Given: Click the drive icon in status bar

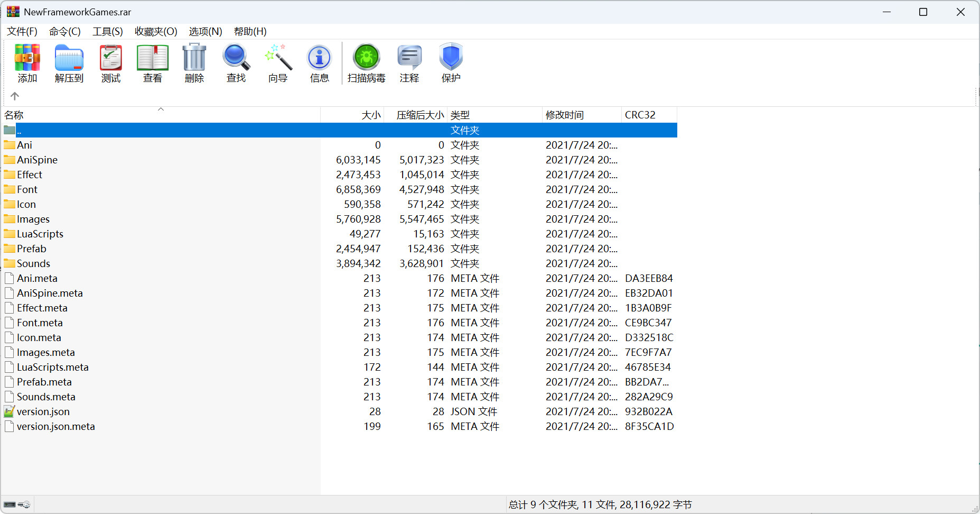Looking at the screenshot, I should pyautogui.click(x=10, y=504).
